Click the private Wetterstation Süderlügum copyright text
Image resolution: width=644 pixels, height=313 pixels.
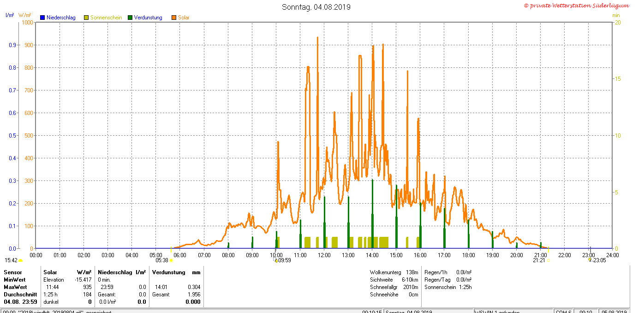point(576,6)
